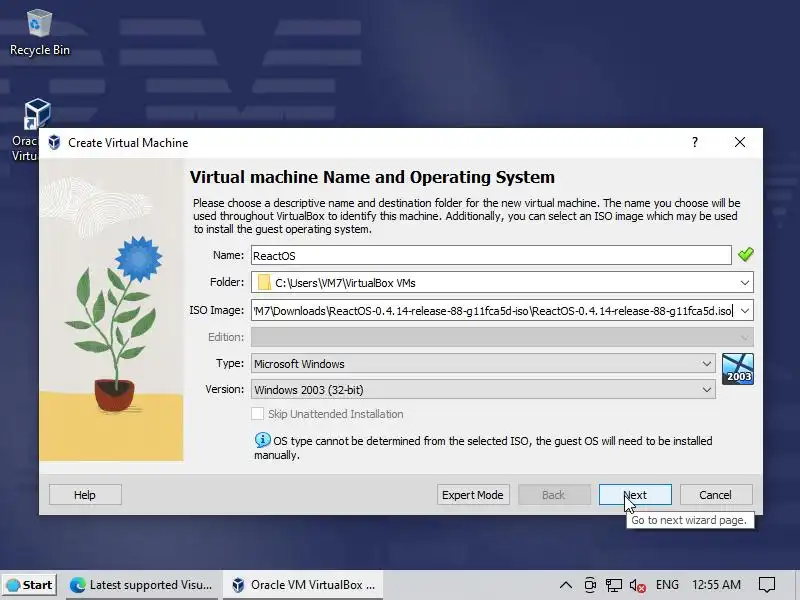Open the Type dropdown showing Microsoft Windows

click(x=483, y=363)
